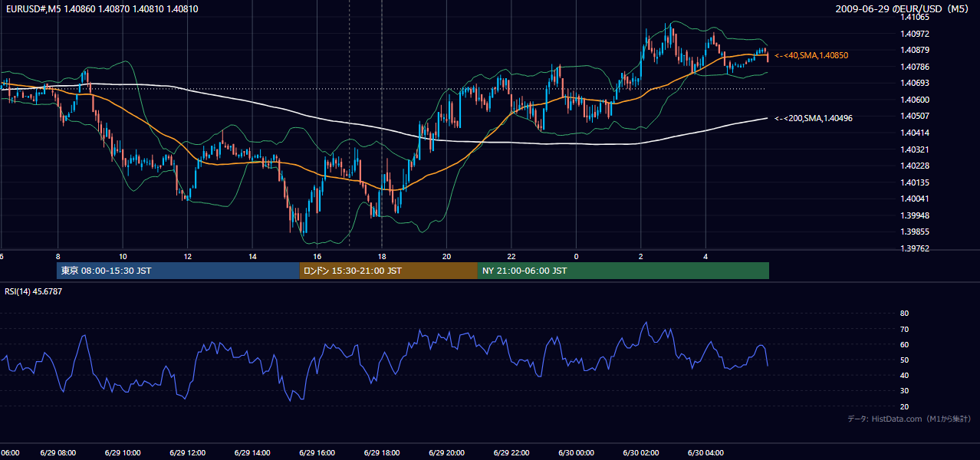980x460 pixels.
Task: Click the bottom date label 6/30 00:00
Action: [x=576, y=452]
